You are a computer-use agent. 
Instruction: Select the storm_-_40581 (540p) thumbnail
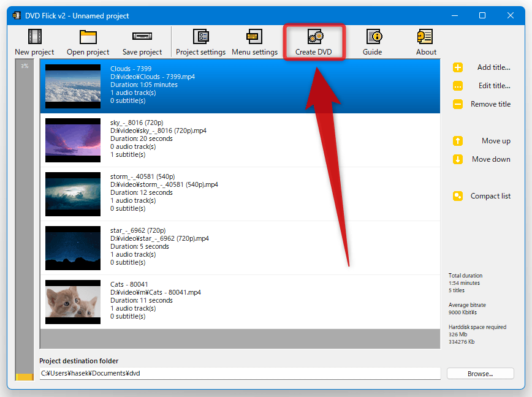[x=73, y=194]
